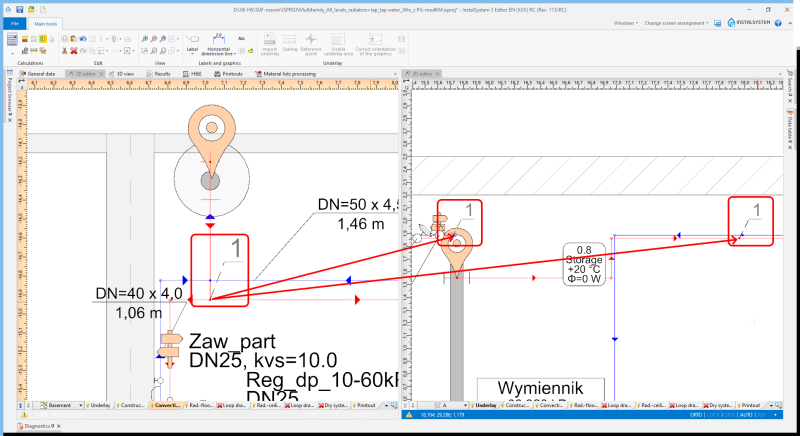Toggle ORTO mode in right status bar
Viewport: 800px width, 436px height.
tap(696, 415)
